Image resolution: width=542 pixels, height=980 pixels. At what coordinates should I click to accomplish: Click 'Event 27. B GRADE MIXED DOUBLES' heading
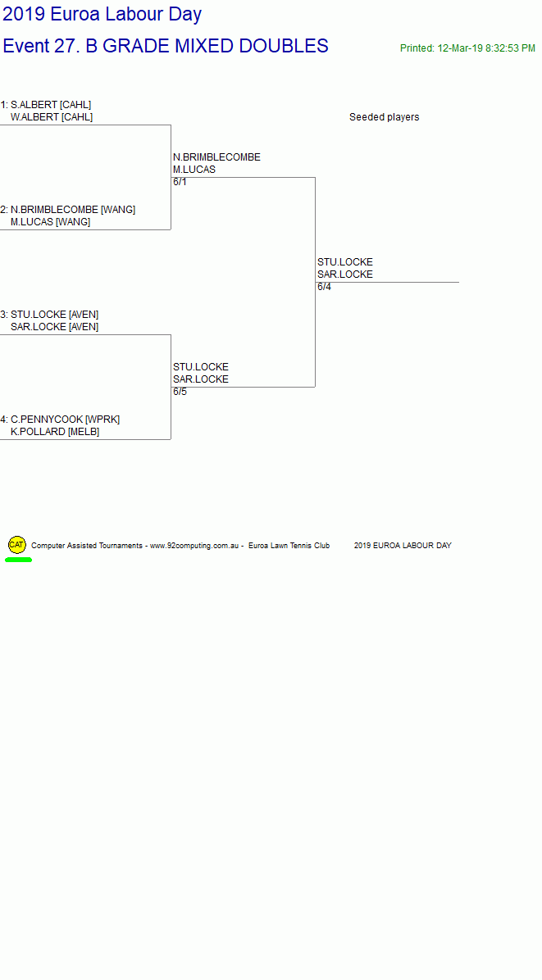(x=166, y=46)
